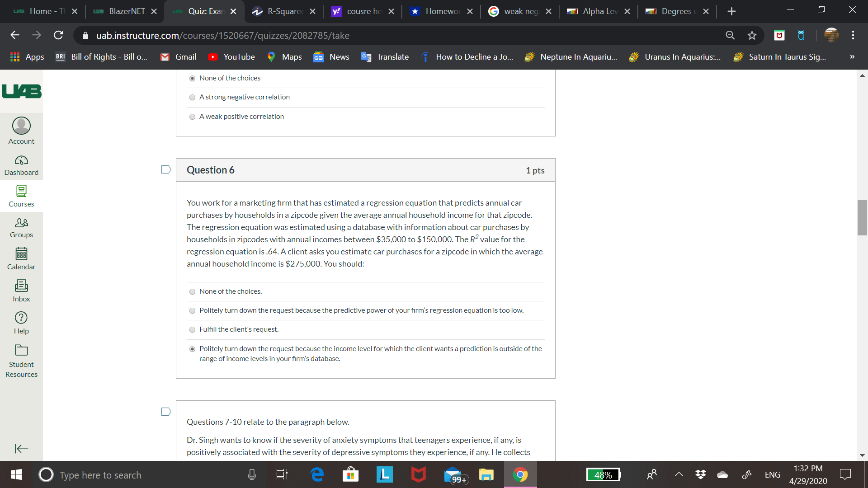
Task: Open Student Resources
Action: [21, 360]
